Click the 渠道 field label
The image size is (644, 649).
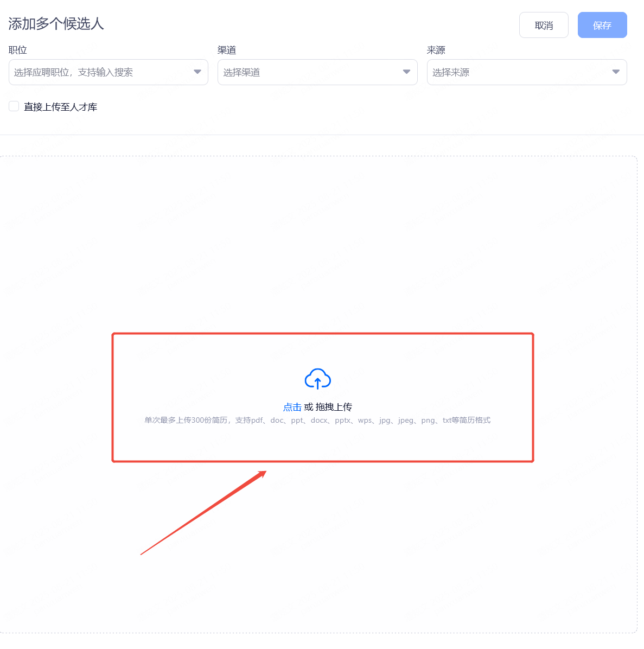pos(227,50)
